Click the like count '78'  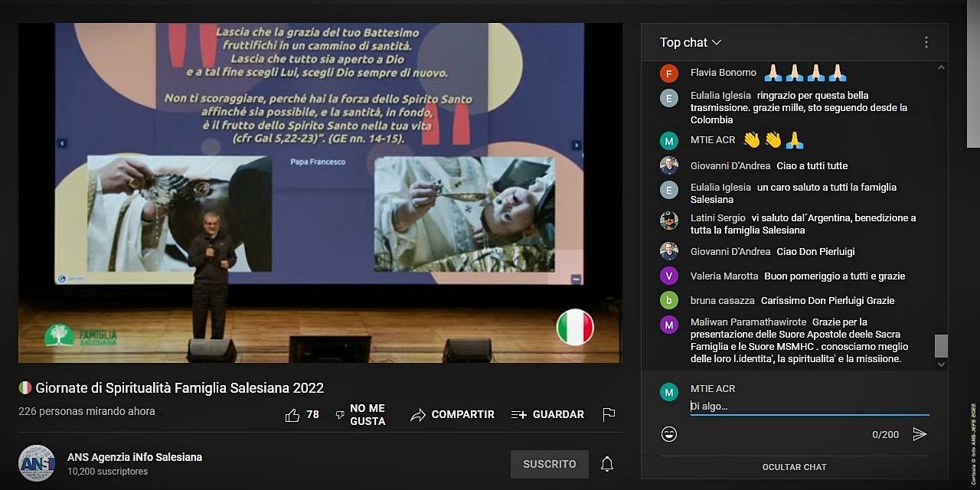(312, 415)
